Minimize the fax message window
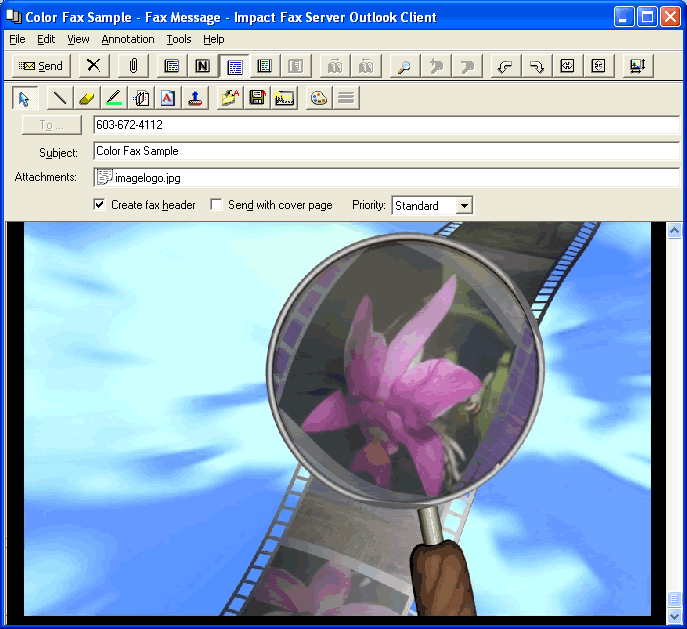The image size is (687, 629). [623, 18]
